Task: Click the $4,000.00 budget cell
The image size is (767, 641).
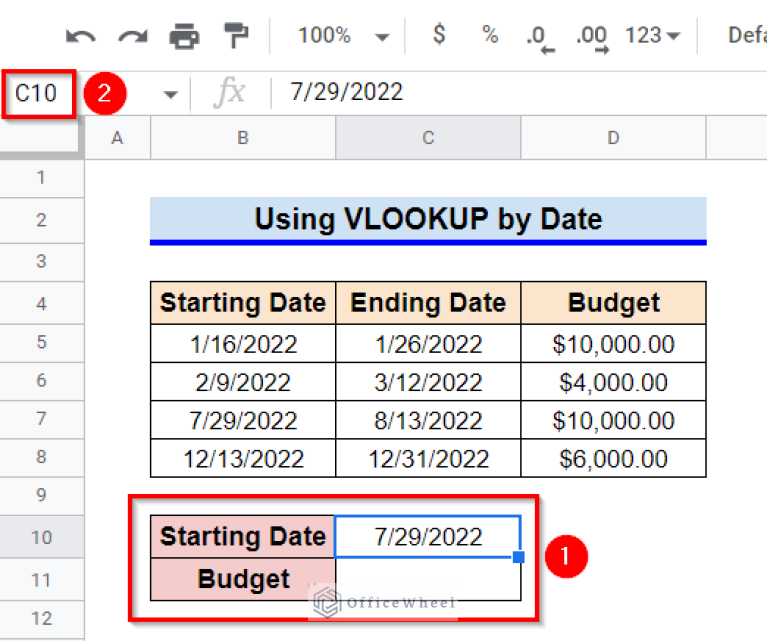Action: point(613,382)
